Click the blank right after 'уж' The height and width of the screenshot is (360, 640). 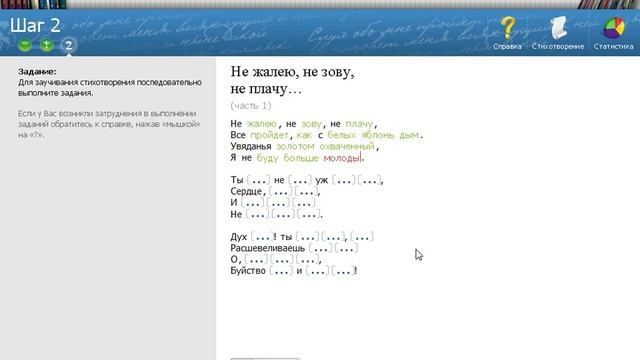(344, 180)
